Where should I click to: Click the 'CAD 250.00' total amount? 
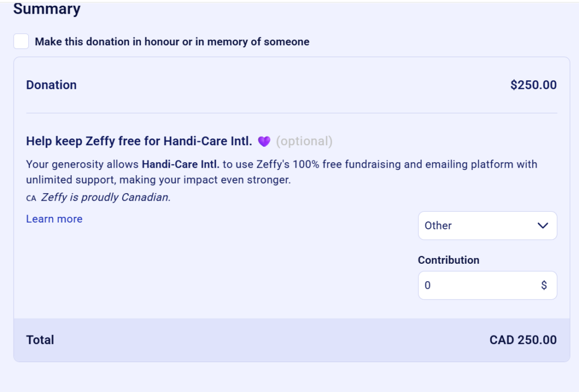523,340
